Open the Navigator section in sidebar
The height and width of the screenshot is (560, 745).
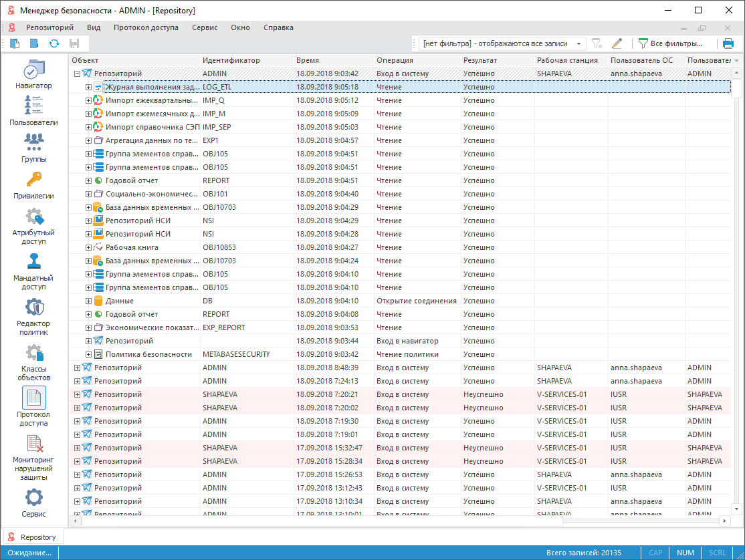pos(33,74)
